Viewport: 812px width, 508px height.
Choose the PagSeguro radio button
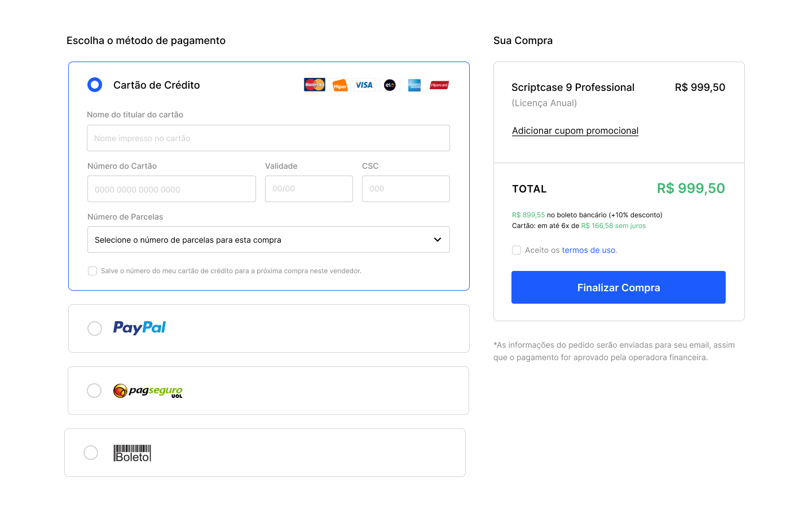point(94,391)
